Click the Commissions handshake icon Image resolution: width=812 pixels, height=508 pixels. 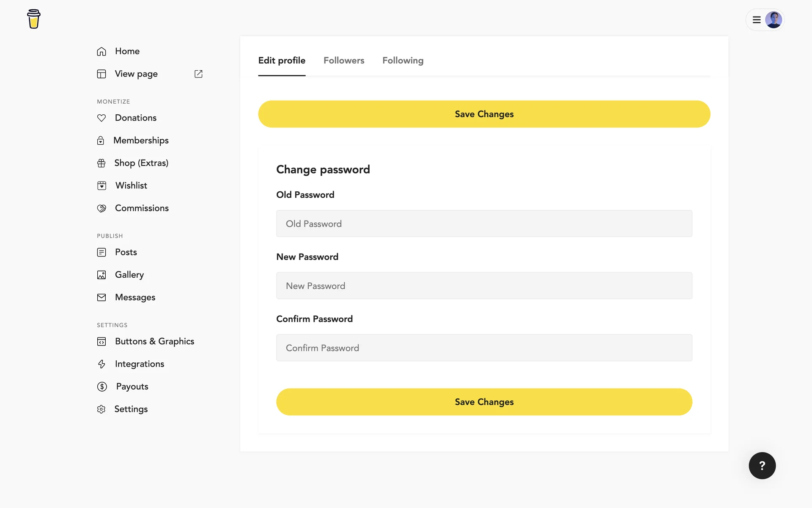tap(101, 208)
